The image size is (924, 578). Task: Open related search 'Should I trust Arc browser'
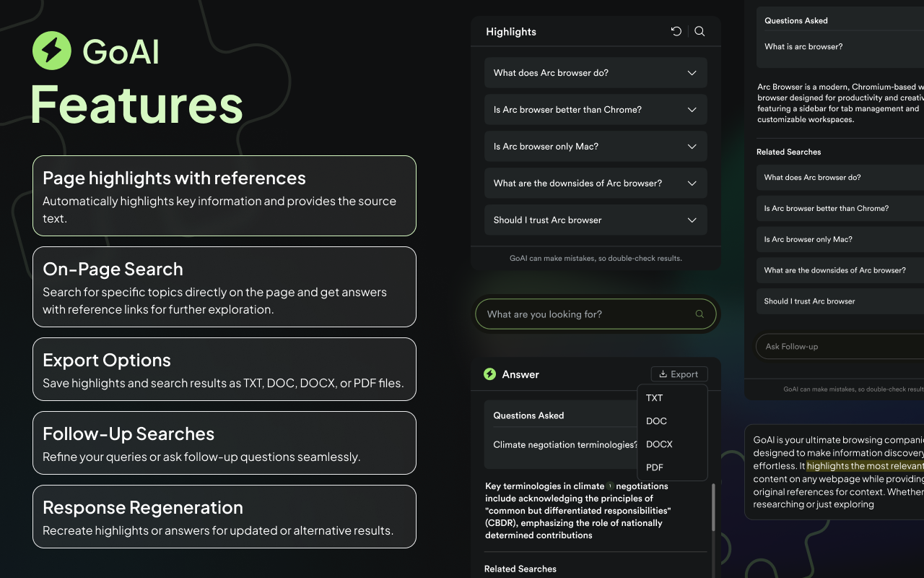pos(840,302)
